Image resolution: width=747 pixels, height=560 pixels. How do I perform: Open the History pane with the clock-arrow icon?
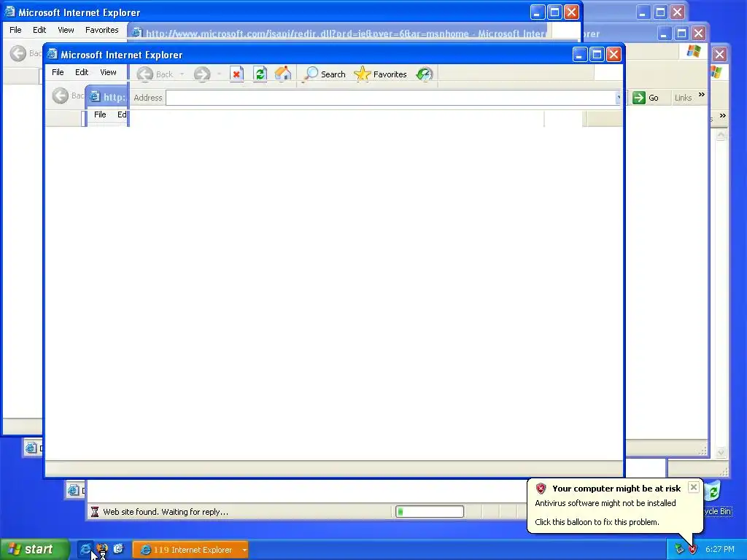point(424,74)
